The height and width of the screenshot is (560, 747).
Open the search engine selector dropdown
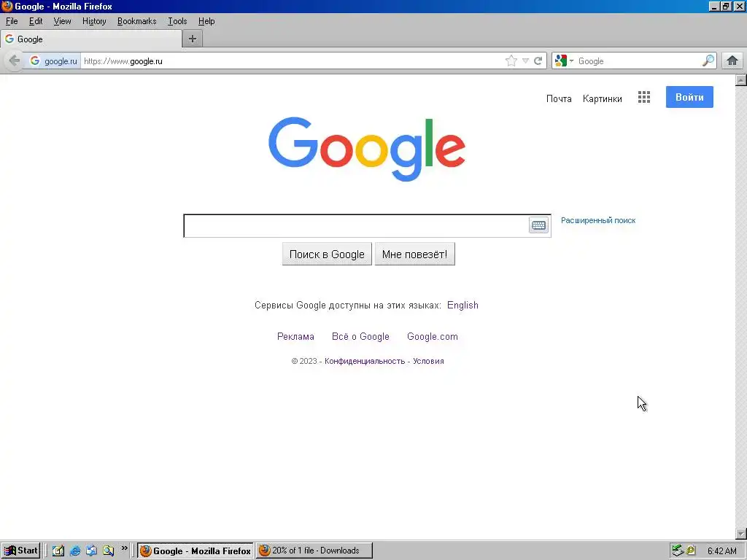pyautogui.click(x=564, y=61)
